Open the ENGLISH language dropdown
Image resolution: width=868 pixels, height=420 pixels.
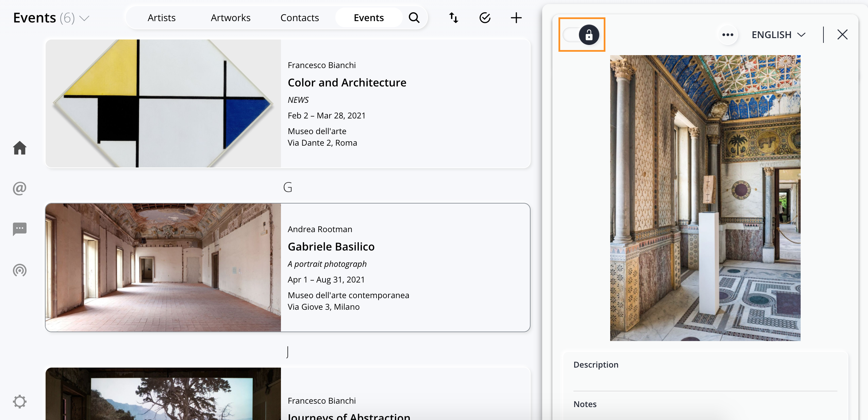(x=778, y=35)
